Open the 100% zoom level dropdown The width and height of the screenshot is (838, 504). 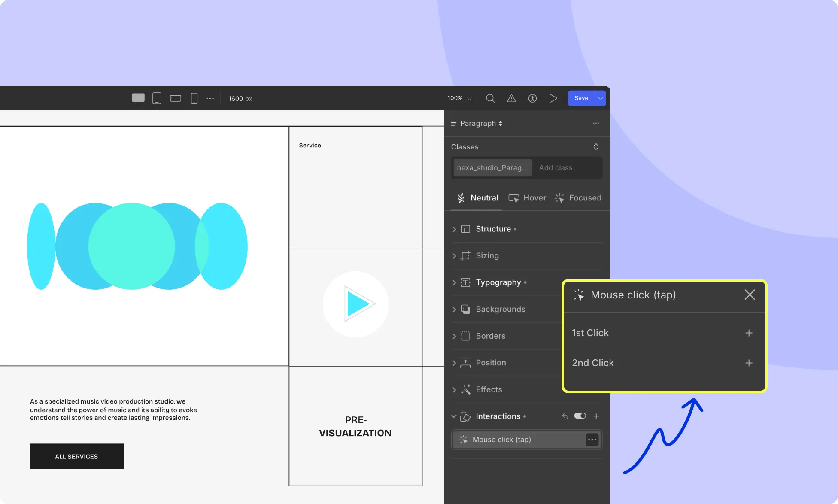(x=458, y=98)
